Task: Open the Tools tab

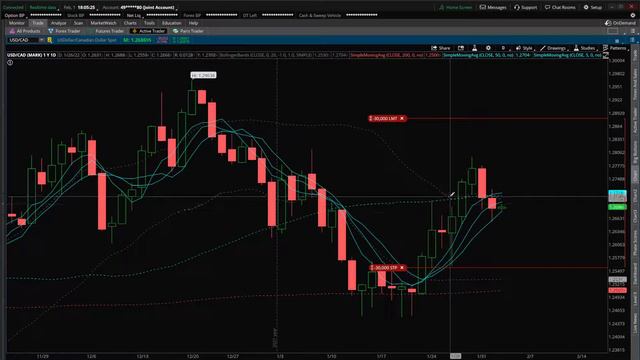Action: point(149,23)
